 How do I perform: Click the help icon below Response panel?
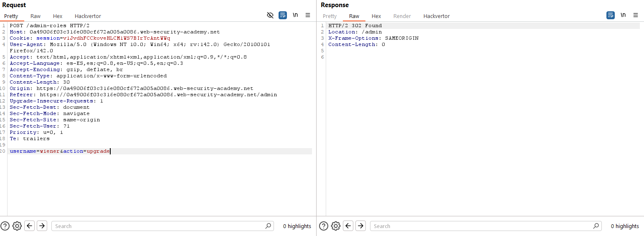324,226
